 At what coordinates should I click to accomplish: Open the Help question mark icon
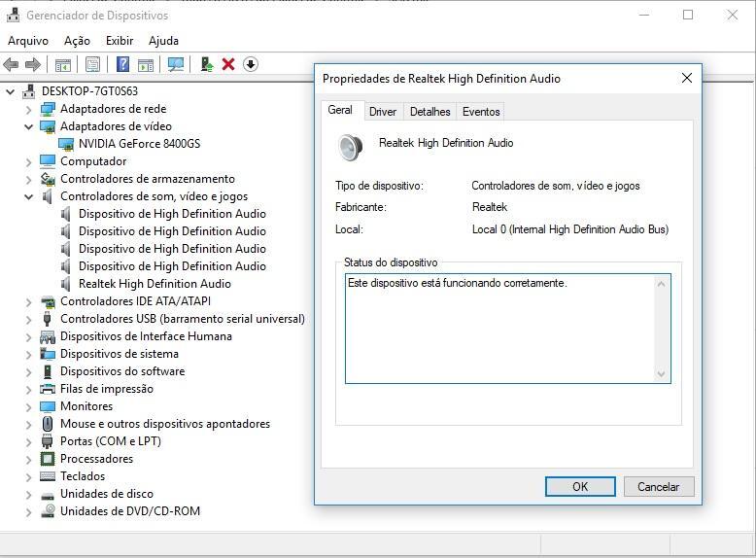tap(123, 64)
